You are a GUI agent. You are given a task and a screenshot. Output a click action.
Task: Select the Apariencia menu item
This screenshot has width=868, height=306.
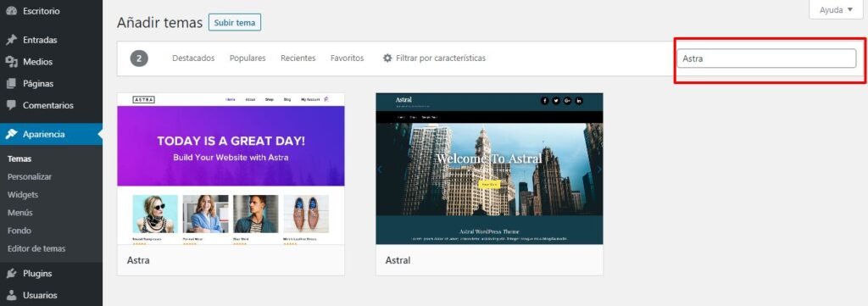coord(51,134)
